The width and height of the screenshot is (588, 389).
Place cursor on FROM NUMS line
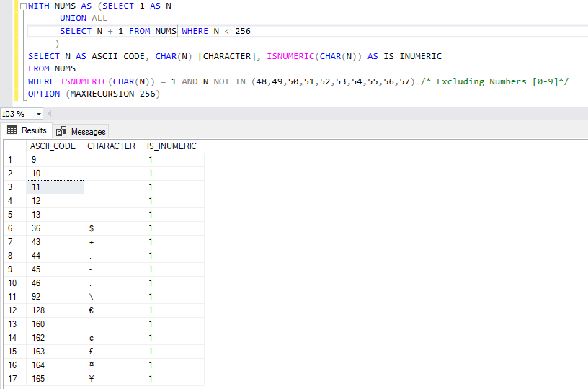click(x=52, y=68)
